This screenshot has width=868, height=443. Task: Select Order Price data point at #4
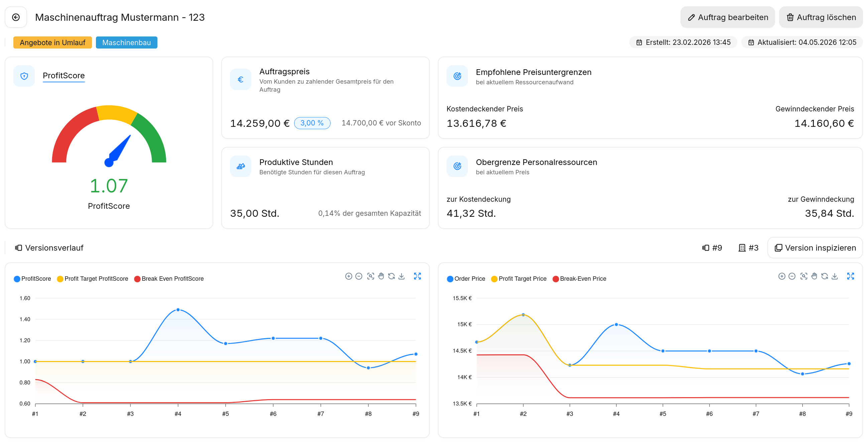point(616,325)
